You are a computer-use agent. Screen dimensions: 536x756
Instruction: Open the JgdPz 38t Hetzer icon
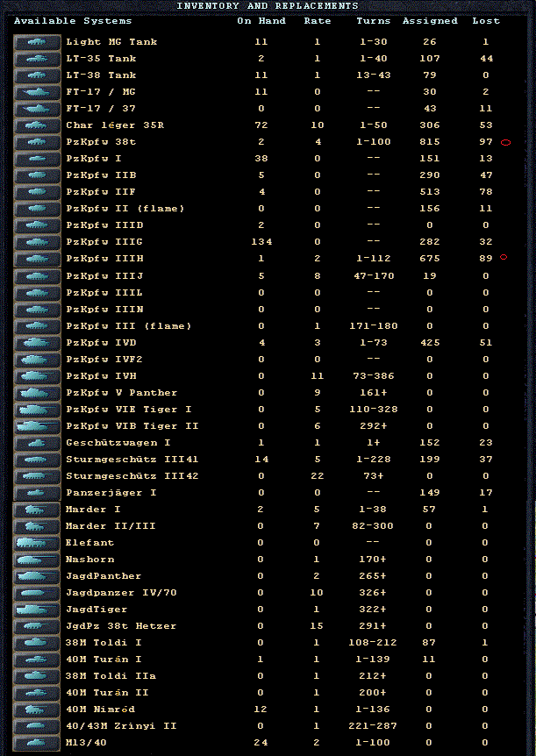click(x=37, y=627)
